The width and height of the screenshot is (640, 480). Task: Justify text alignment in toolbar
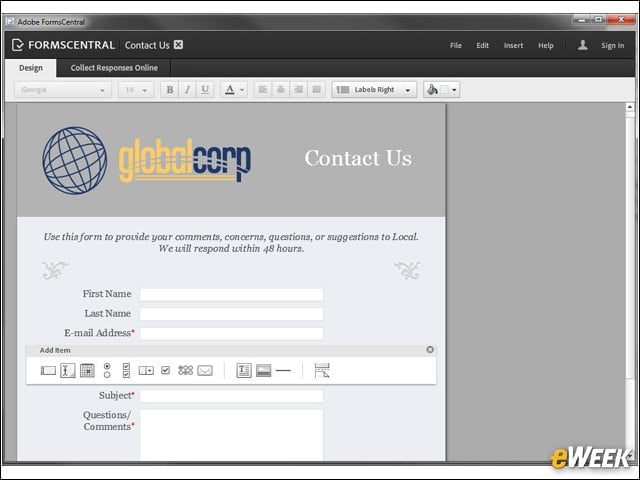[316, 90]
